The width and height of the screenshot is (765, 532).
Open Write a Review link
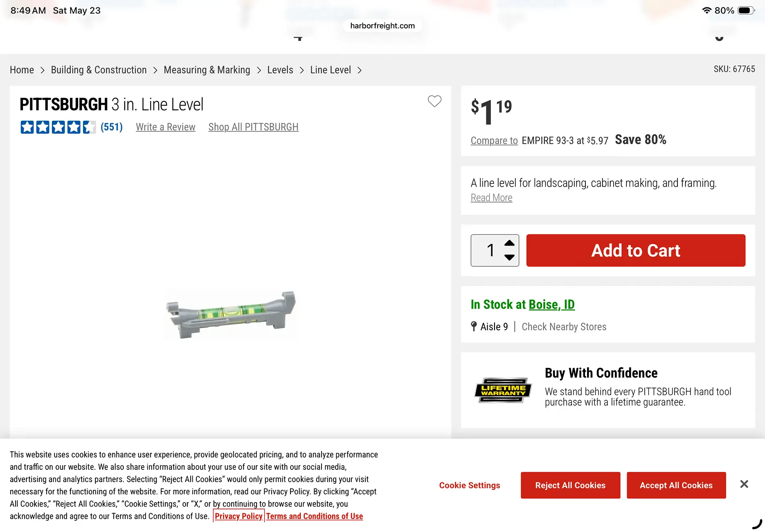(166, 127)
